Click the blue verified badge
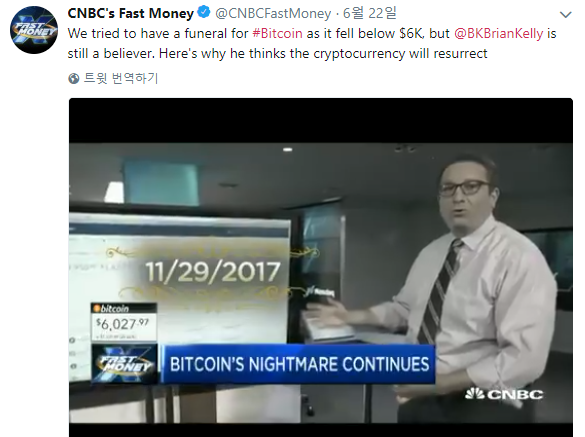 [x=204, y=13]
